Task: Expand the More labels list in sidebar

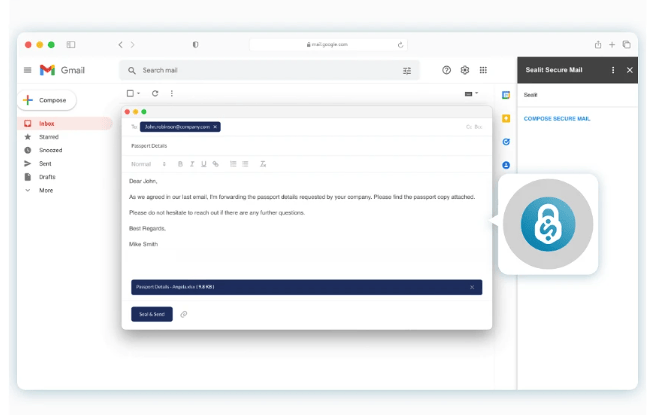Action: 45,190
